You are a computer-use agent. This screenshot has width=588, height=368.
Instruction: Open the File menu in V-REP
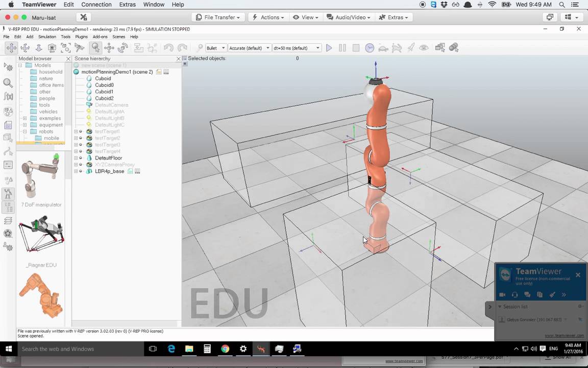point(6,37)
